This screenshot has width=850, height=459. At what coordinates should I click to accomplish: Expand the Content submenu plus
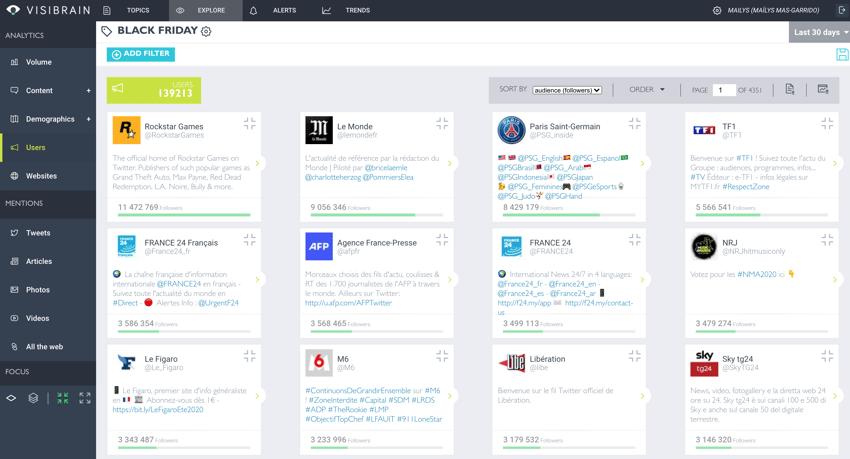[x=88, y=90]
